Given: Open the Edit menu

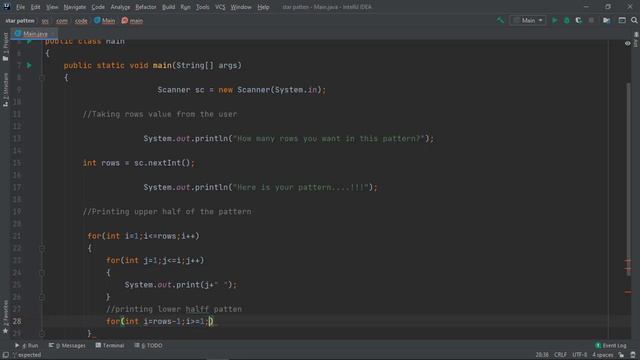Looking at the screenshot, I should click(x=36, y=7).
